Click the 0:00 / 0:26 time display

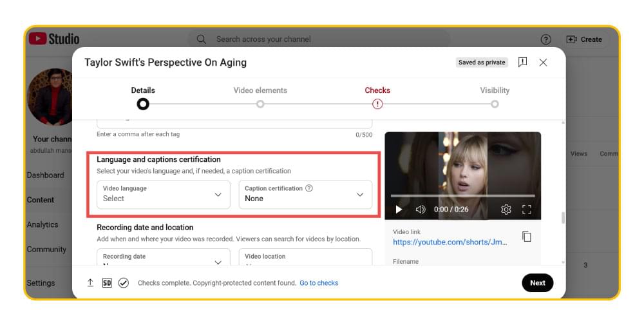pyautogui.click(x=451, y=210)
